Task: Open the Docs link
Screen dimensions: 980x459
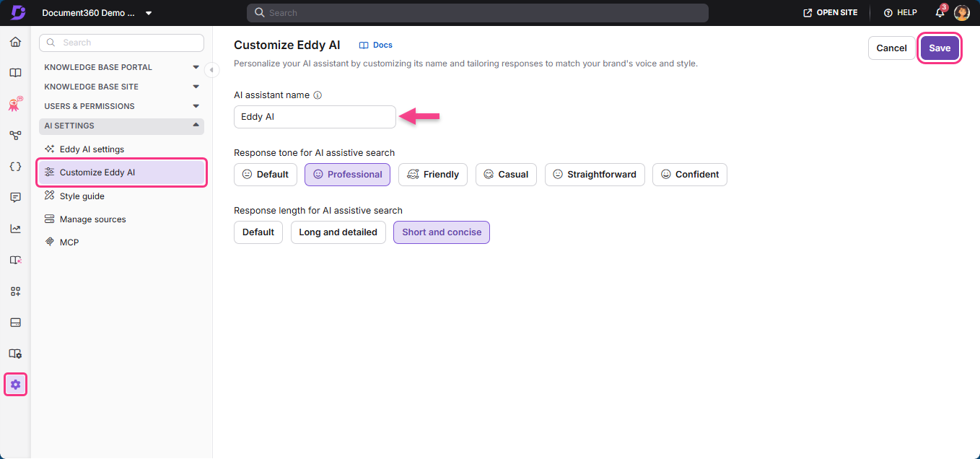Action: coord(375,45)
